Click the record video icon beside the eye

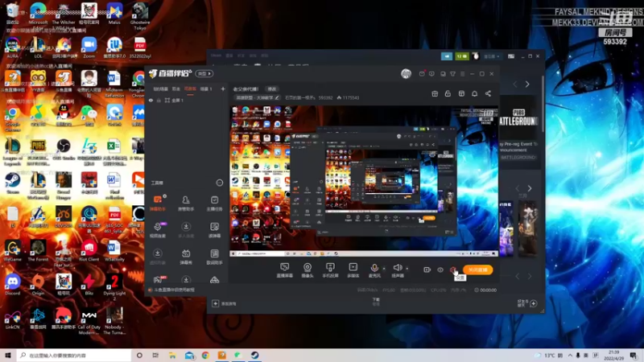click(x=427, y=269)
